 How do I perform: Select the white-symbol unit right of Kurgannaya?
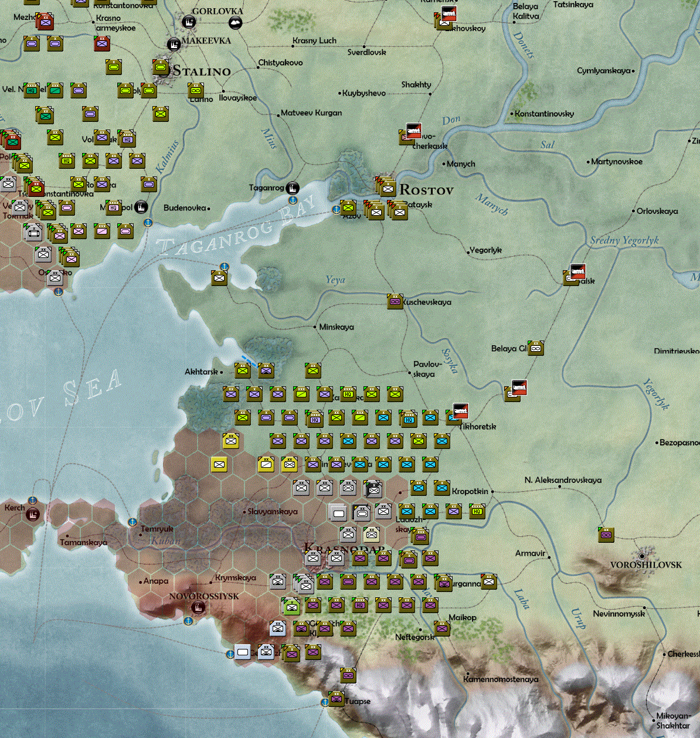pos(489,581)
